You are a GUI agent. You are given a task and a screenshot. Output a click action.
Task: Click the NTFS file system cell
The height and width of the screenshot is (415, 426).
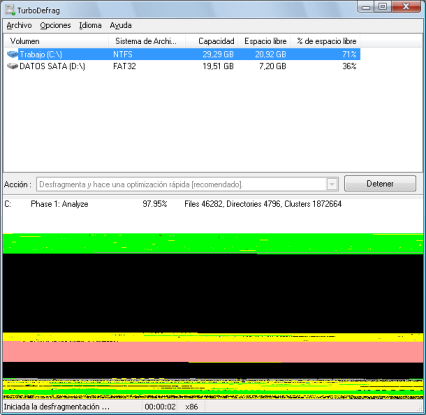[x=123, y=54]
